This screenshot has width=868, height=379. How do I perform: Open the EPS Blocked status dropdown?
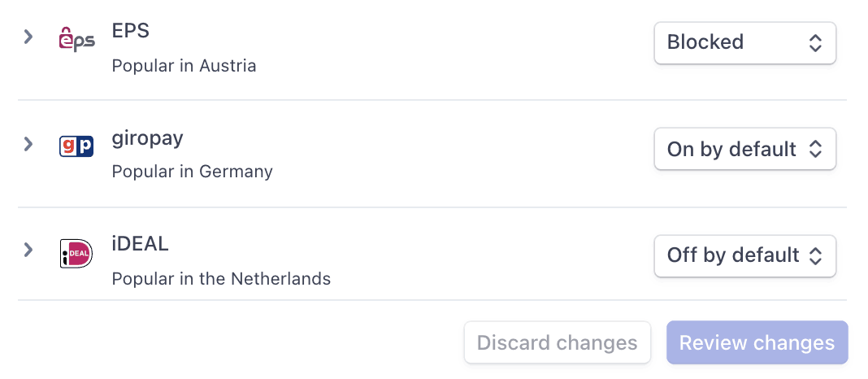(745, 42)
